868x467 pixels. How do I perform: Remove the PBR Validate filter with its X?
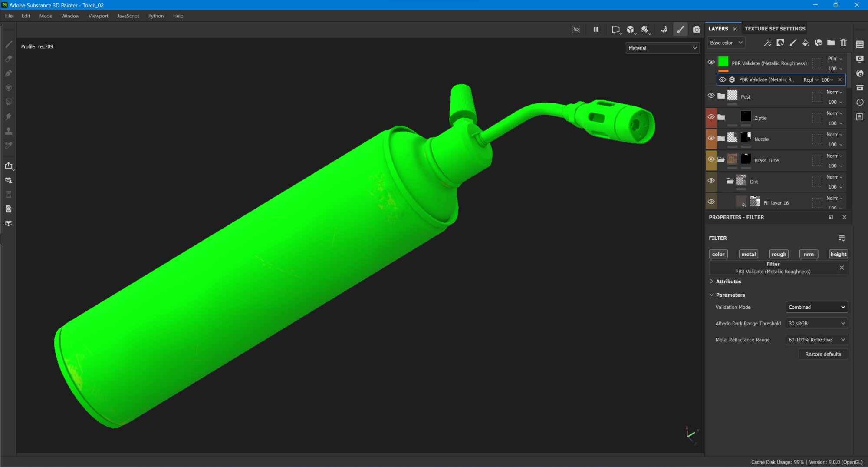coord(842,268)
